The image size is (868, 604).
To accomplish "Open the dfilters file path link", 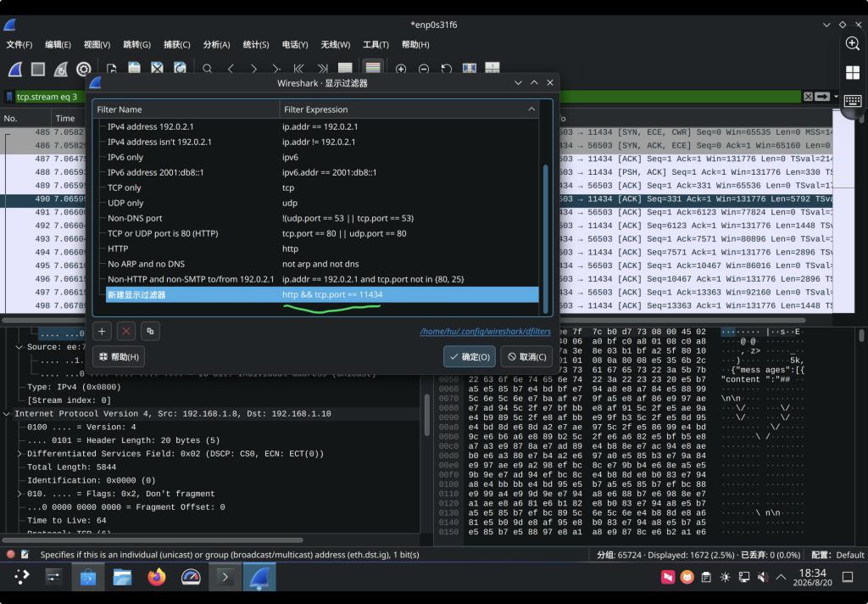I will pyautogui.click(x=486, y=332).
